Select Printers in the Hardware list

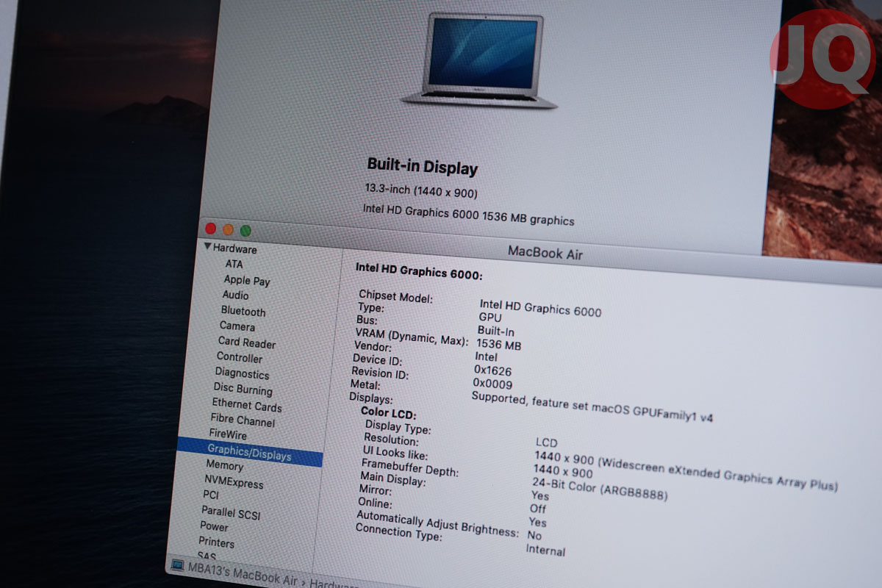[x=216, y=542]
